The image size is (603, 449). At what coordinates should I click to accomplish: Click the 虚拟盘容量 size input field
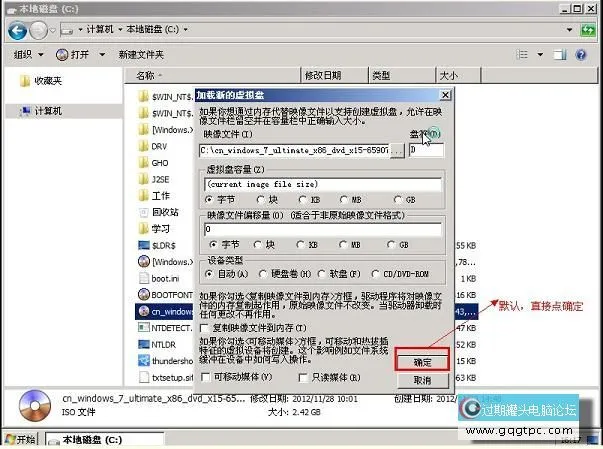click(x=323, y=184)
